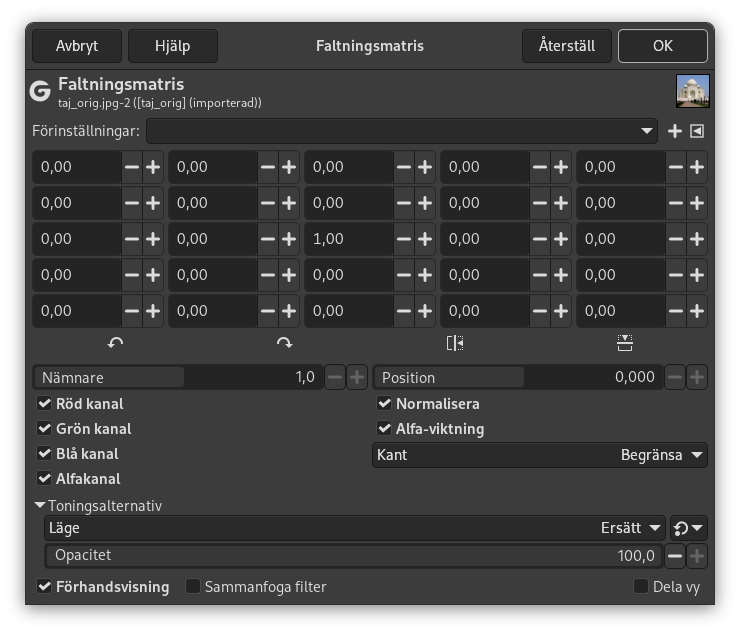
Task: Click the flip horizontally matrix icon
Action: pyautogui.click(x=455, y=343)
